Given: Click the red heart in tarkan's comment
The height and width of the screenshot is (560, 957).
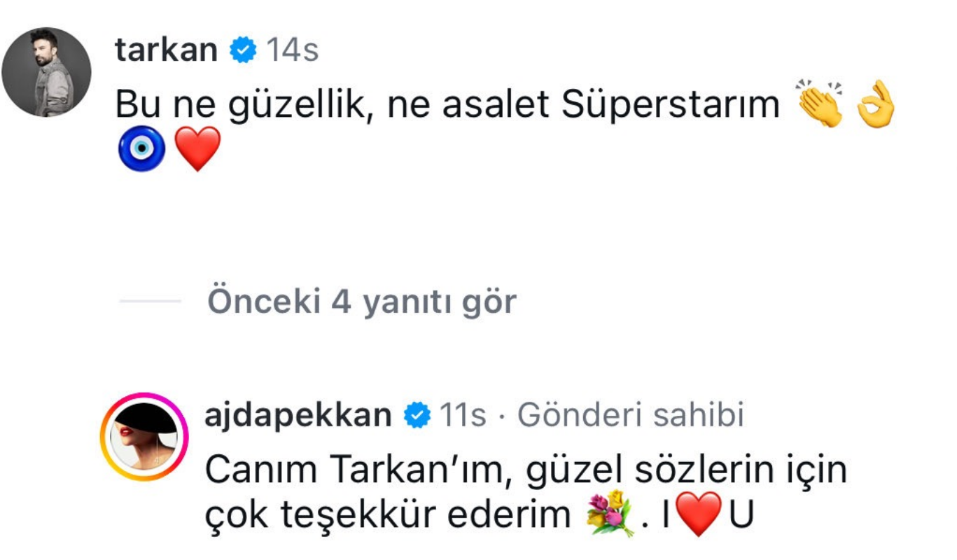Looking at the screenshot, I should coord(197,149).
